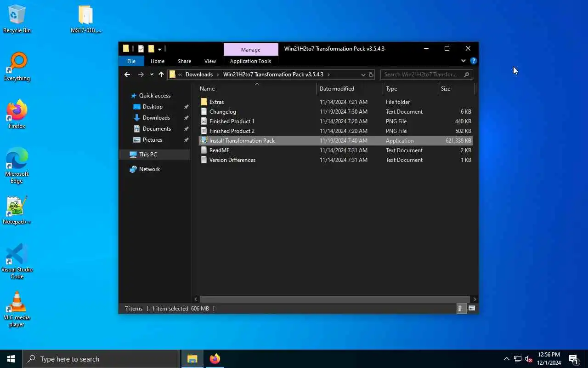Switch to the View ribbon tab

click(210, 61)
